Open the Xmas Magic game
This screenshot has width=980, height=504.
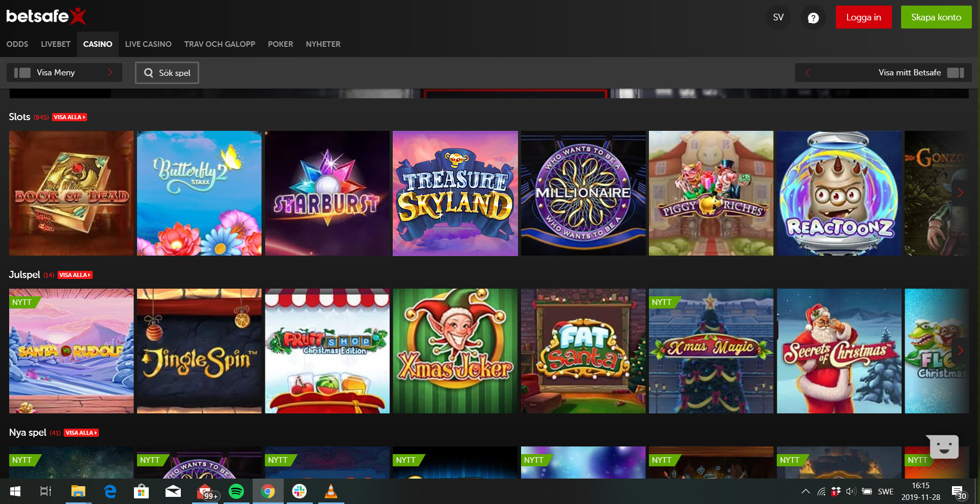pyautogui.click(x=711, y=351)
